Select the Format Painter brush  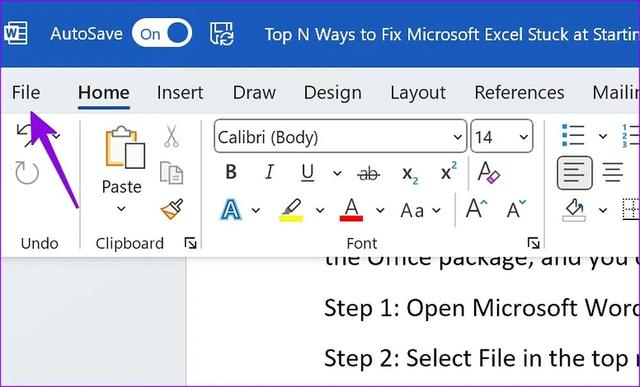pyautogui.click(x=172, y=209)
